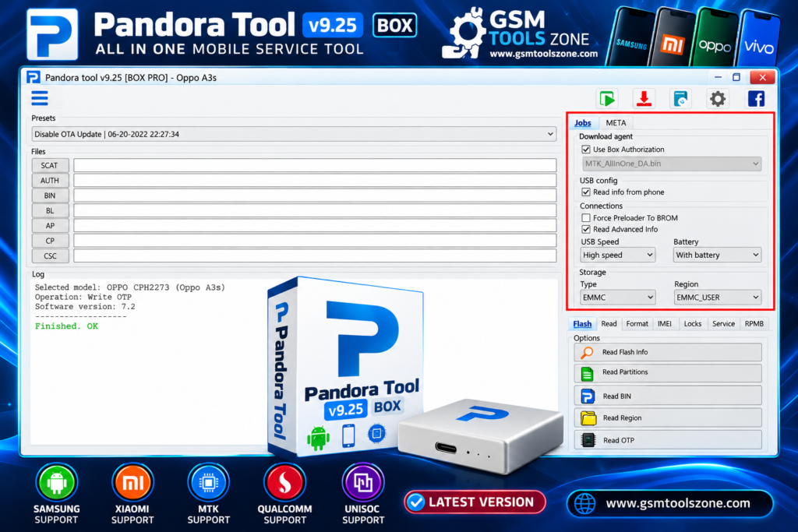Click the red download arrow icon

[644, 98]
